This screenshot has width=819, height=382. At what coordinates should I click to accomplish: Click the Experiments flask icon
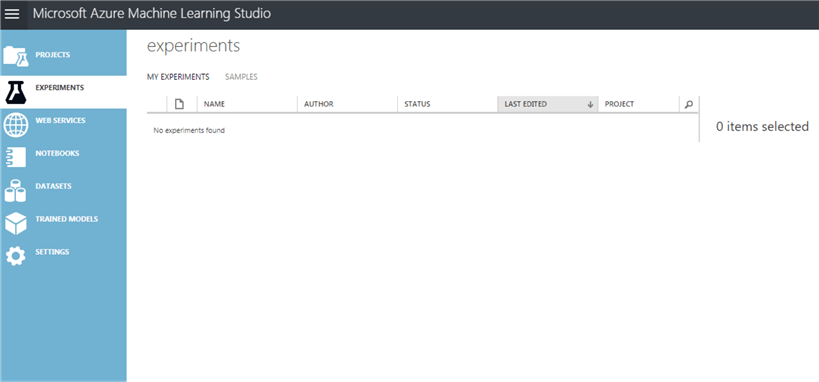[16, 92]
